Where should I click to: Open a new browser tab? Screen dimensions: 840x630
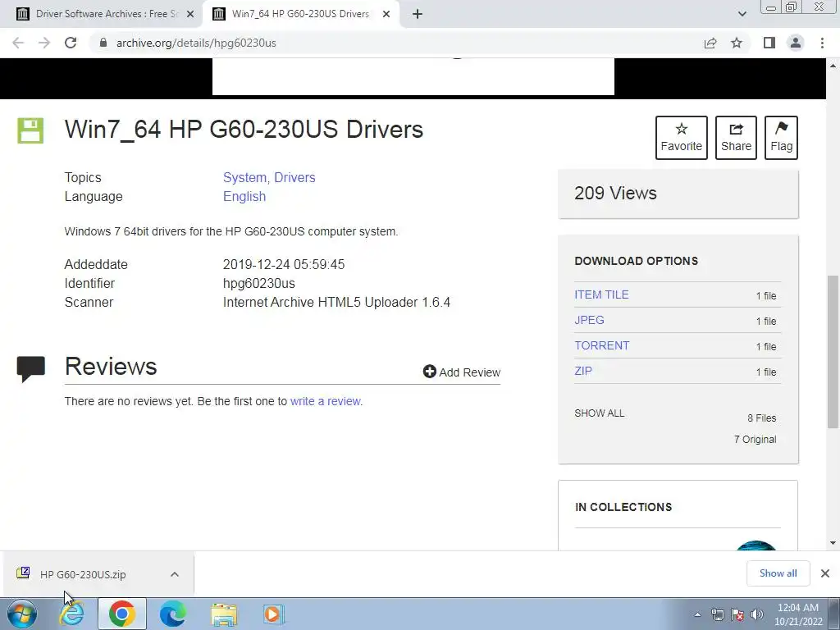click(x=418, y=14)
